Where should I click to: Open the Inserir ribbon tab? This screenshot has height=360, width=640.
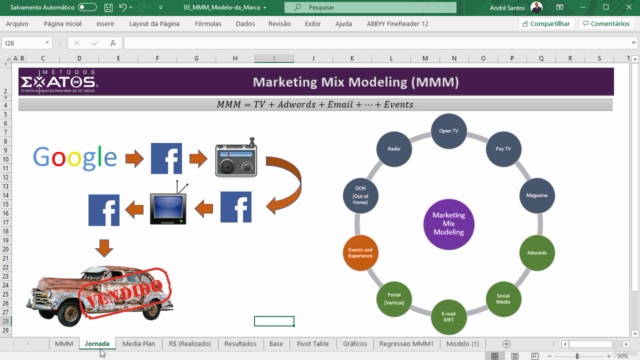pyautogui.click(x=105, y=24)
